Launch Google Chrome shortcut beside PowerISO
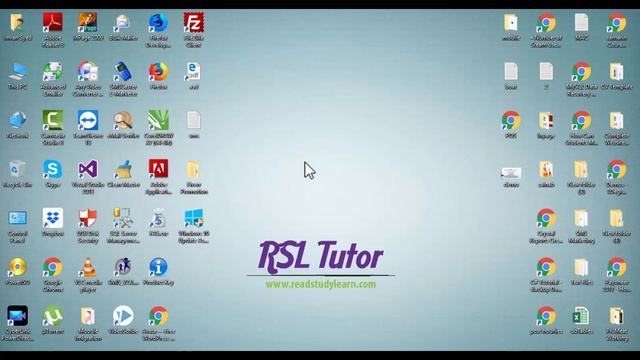Image resolution: width=640 pixels, height=360 pixels. [53, 267]
